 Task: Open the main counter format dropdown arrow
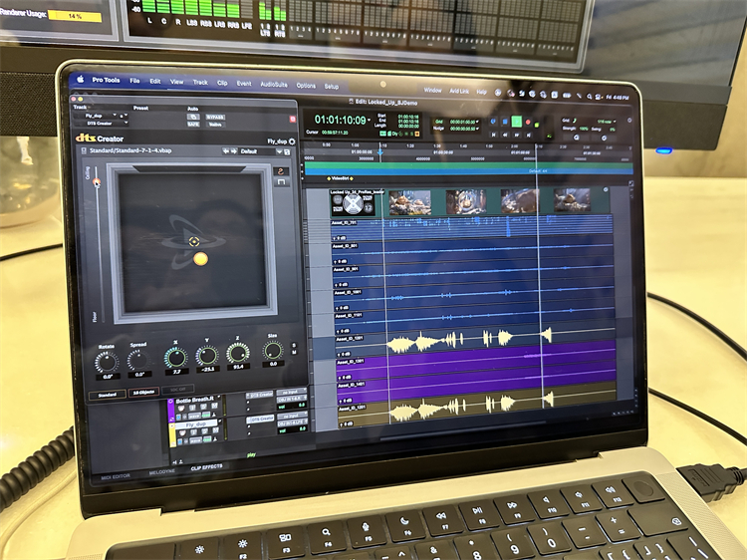click(x=370, y=120)
